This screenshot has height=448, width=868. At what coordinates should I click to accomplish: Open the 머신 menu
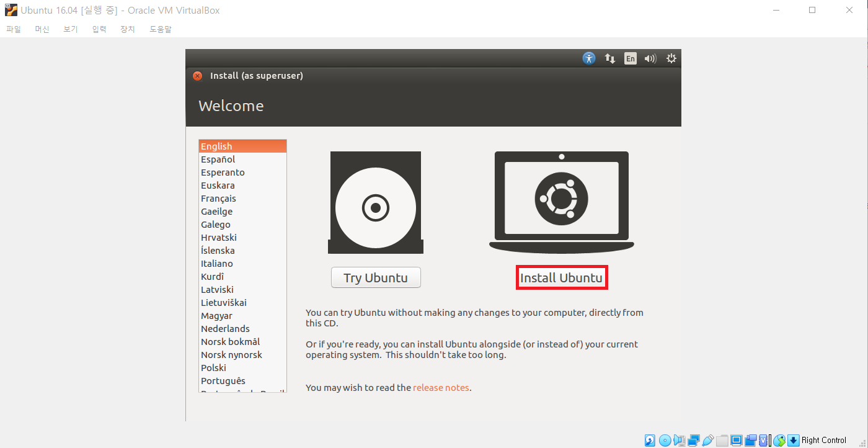(x=42, y=29)
